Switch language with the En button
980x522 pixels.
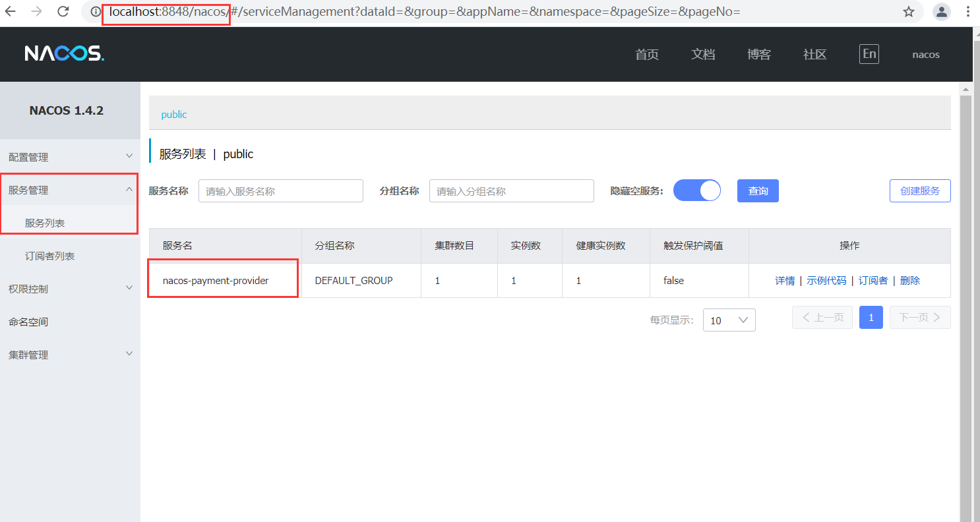coord(869,54)
